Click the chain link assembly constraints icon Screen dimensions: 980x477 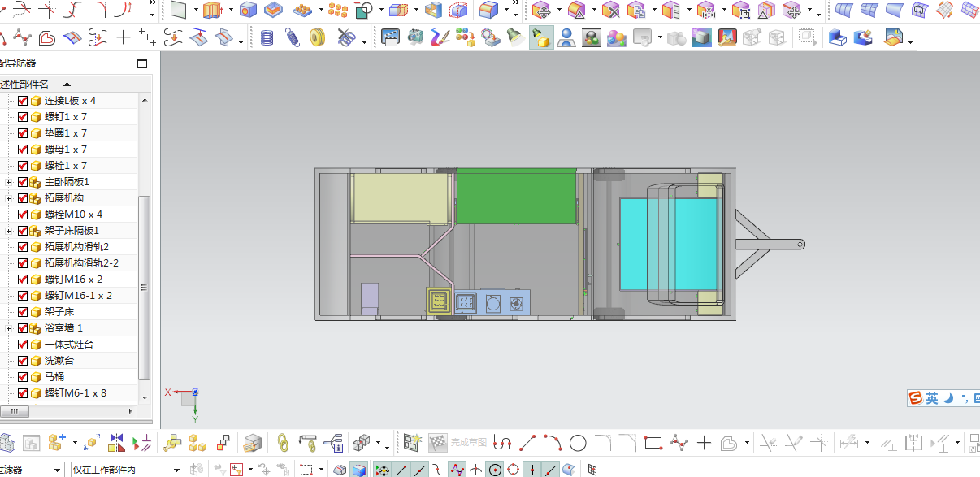point(283,443)
